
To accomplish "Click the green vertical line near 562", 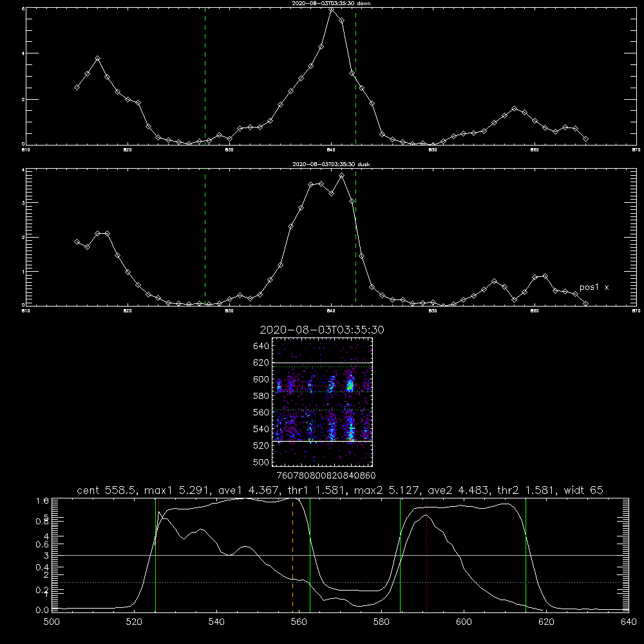I will click(310, 554).
